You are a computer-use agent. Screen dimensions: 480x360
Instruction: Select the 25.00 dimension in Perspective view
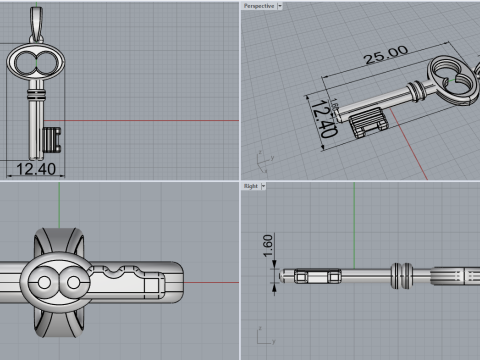pyautogui.click(x=386, y=55)
